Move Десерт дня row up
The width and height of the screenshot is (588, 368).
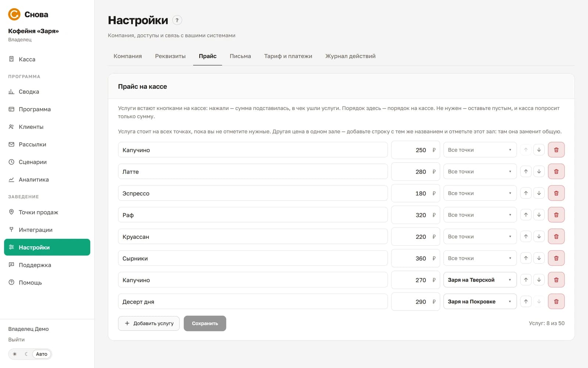pos(526,301)
